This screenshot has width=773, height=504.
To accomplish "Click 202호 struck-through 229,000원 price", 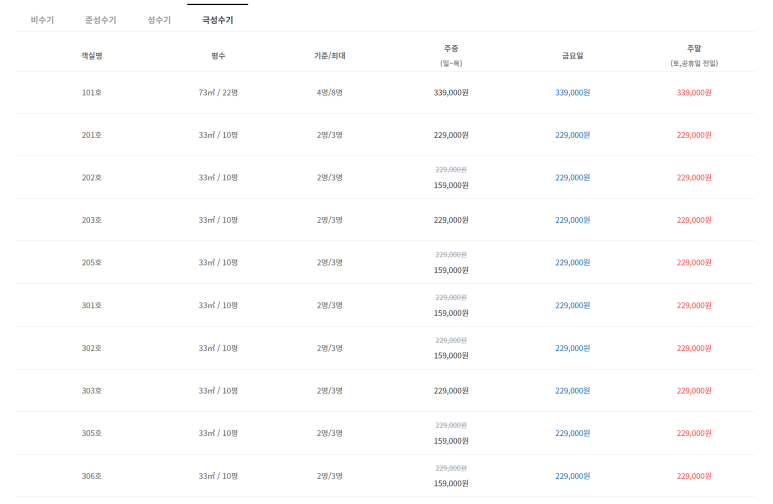I will [x=451, y=170].
